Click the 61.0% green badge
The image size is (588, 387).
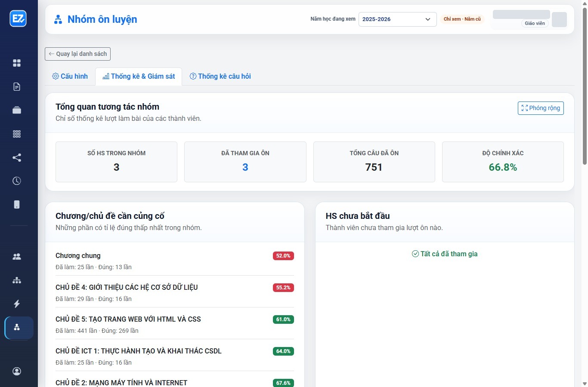(283, 319)
